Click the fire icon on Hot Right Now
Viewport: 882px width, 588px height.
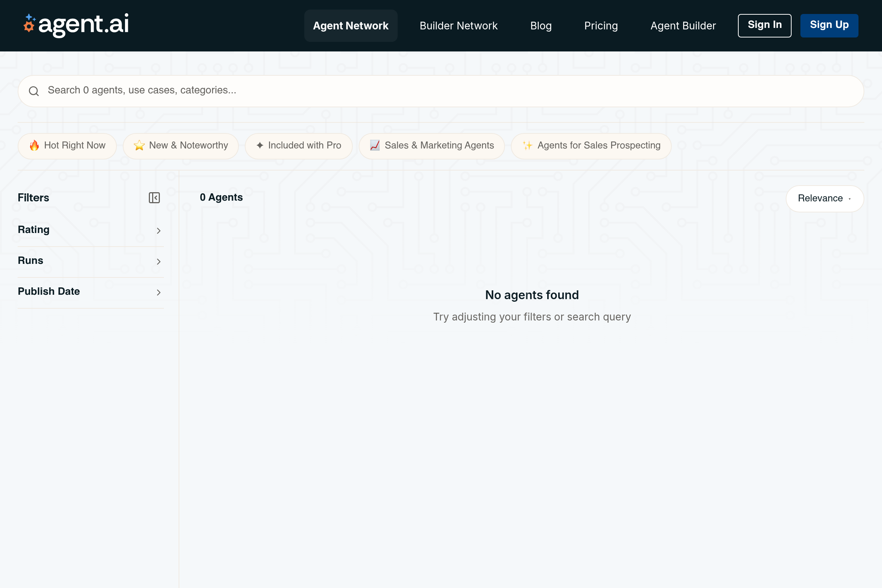click(34, 146)
